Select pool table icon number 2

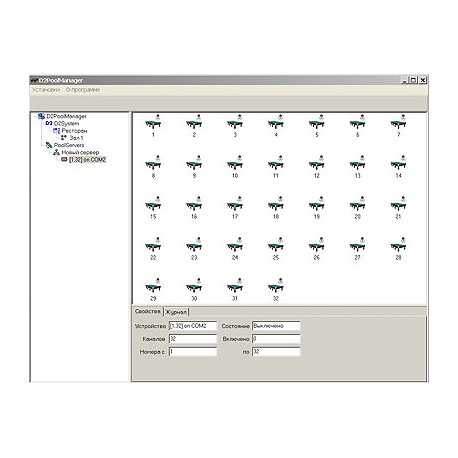click(194, 122)
